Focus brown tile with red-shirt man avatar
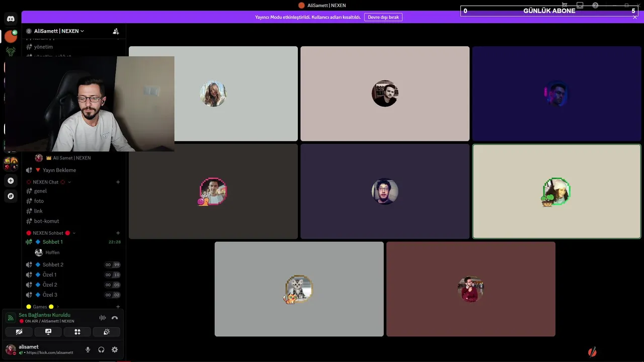644x362 pixels. pyautogui.click(x=471, y=289)
